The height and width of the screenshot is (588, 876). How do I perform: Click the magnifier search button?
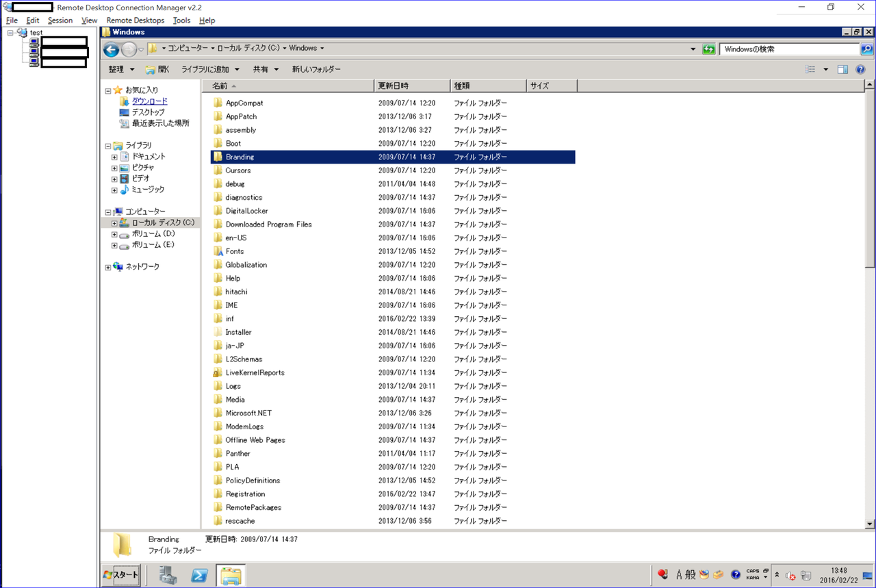click(866, 49)
